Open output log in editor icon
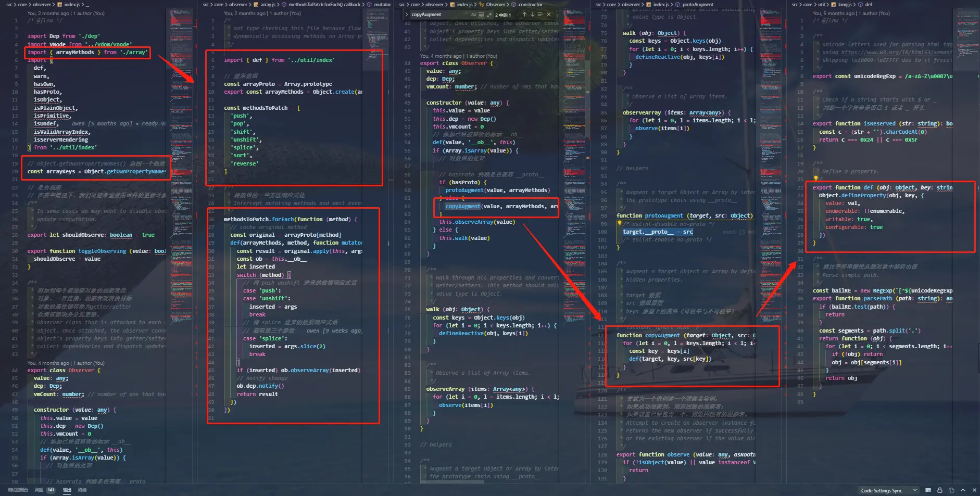This screenshot has width=980, height=496. [x=951, y=490]
